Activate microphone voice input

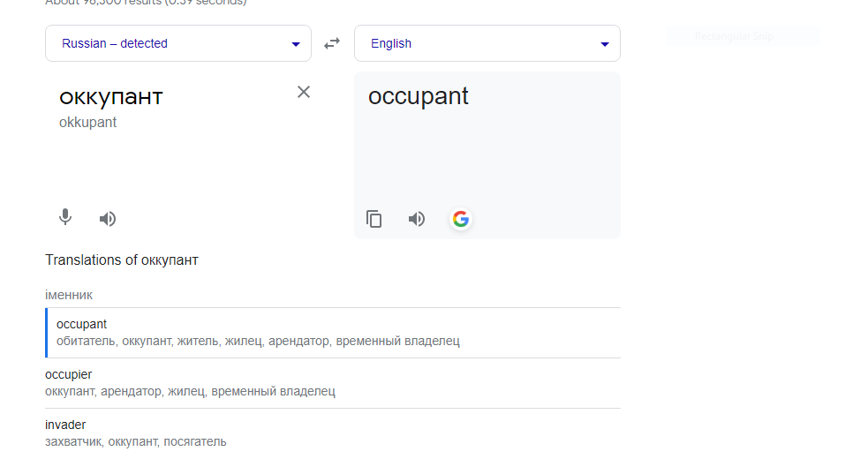pos(64,218)
